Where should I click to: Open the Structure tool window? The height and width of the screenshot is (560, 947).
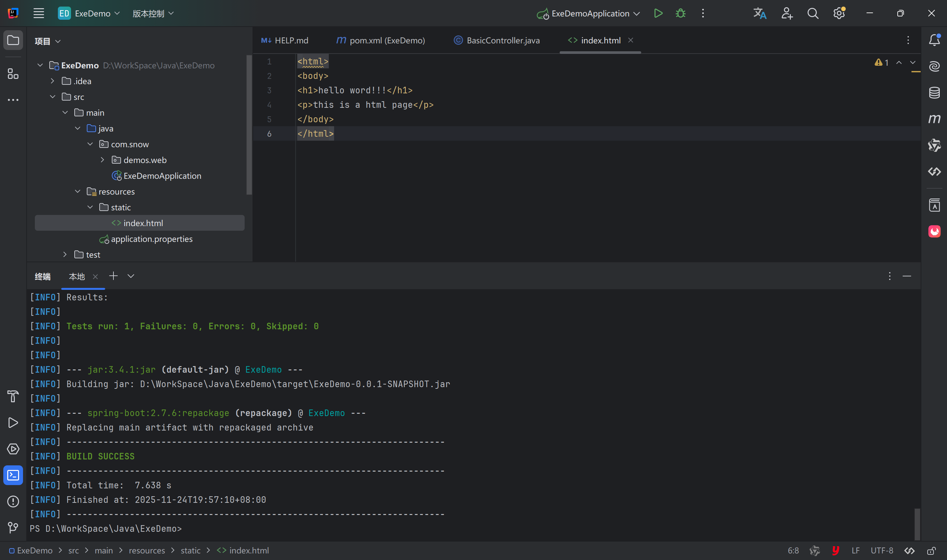(x=13, y=74)
